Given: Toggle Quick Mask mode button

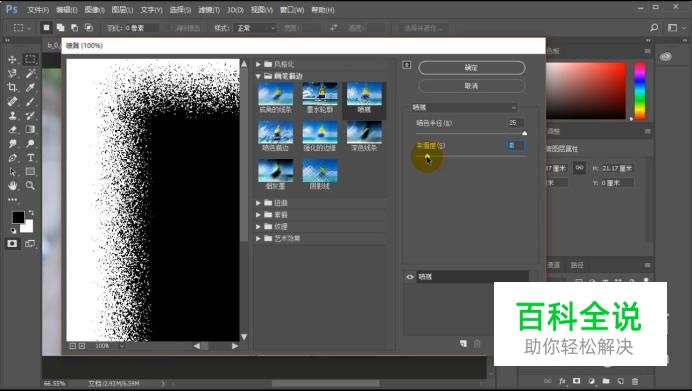Looking at the screenshot, I should (12, 244).
